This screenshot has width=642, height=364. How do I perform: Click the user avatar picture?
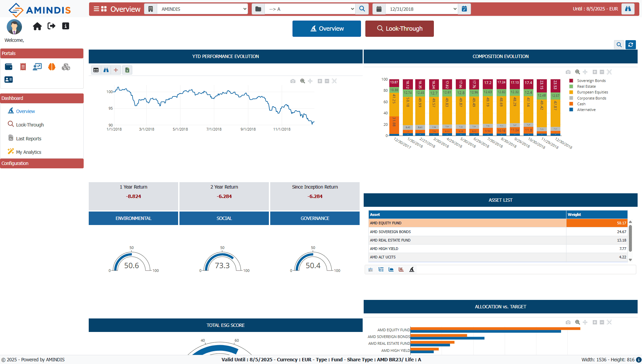click(14, 27)
